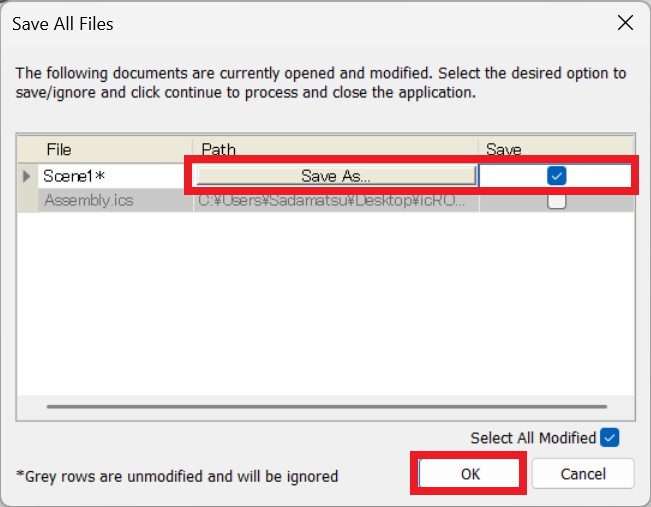Close the Save All Files dialog
The height and width of the screenshot is (507, 651).
(x=625, y=23)
